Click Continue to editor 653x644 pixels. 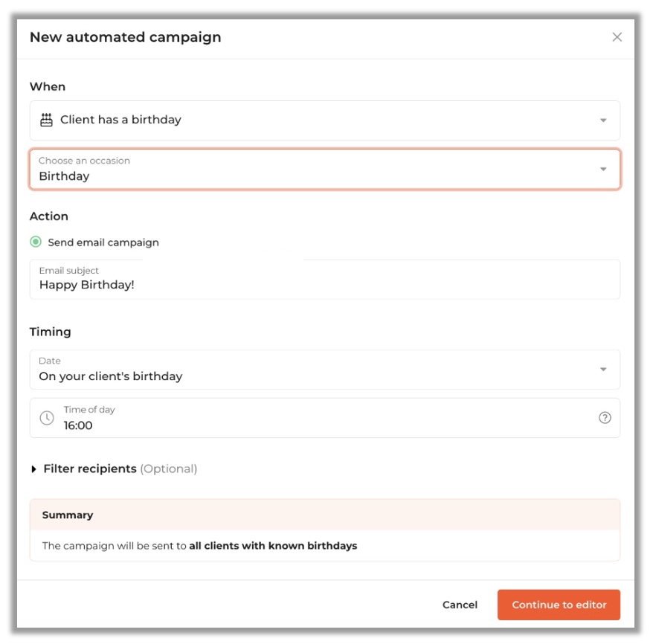coord(559,605)
